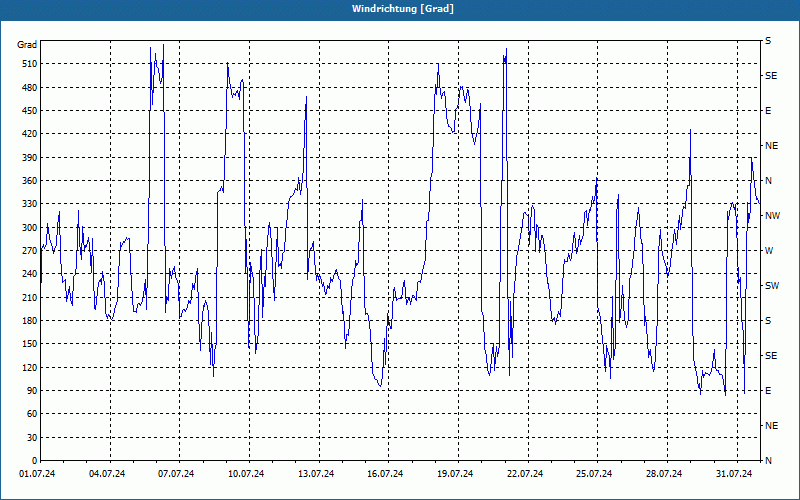This screenshot has height=500, width=800.
Task: Select the 330 y-axis value
Action: click(30, 204)
